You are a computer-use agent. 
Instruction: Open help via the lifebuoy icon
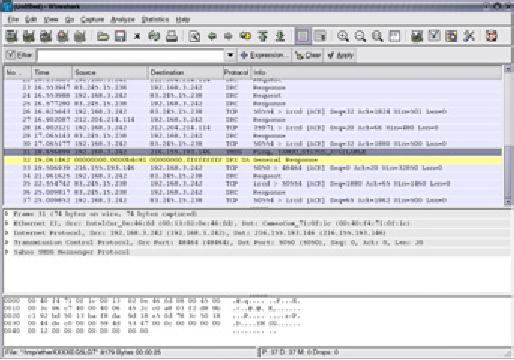[491, 36]
